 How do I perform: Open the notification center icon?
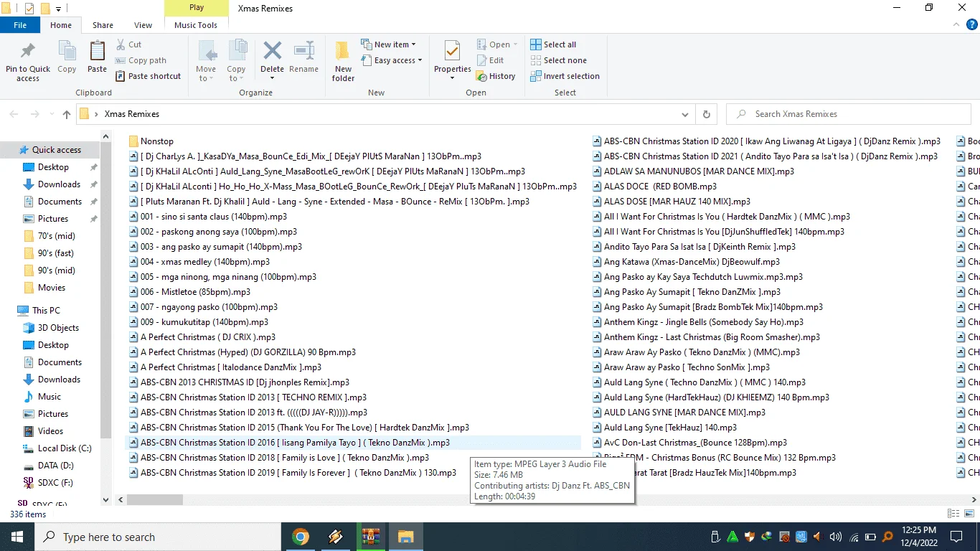pos(956,537)
